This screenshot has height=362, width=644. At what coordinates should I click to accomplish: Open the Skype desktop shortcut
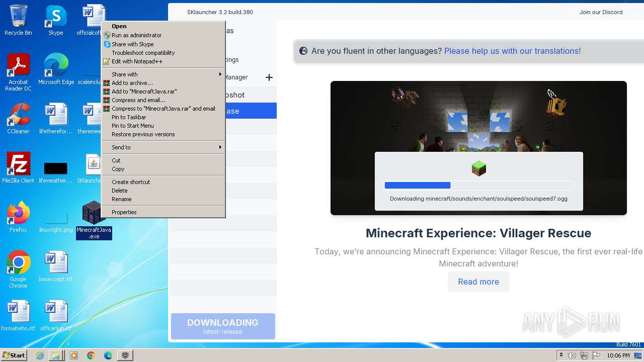coord(55,20)
